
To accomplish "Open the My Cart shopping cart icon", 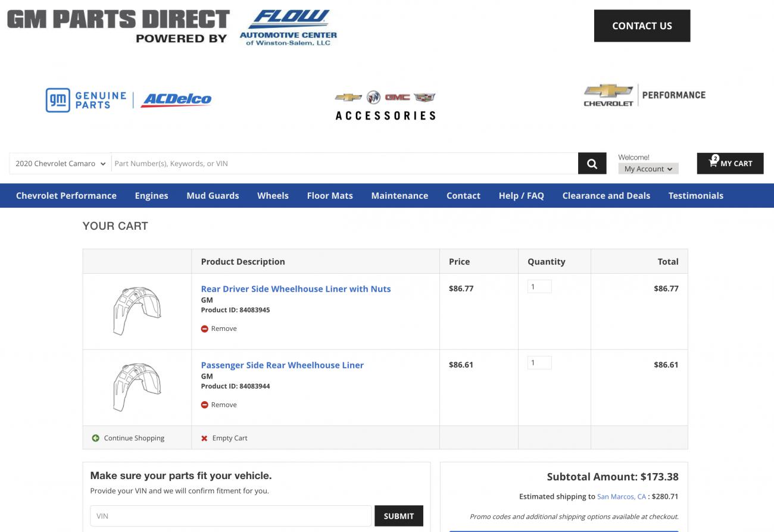I will pos(713,162).
